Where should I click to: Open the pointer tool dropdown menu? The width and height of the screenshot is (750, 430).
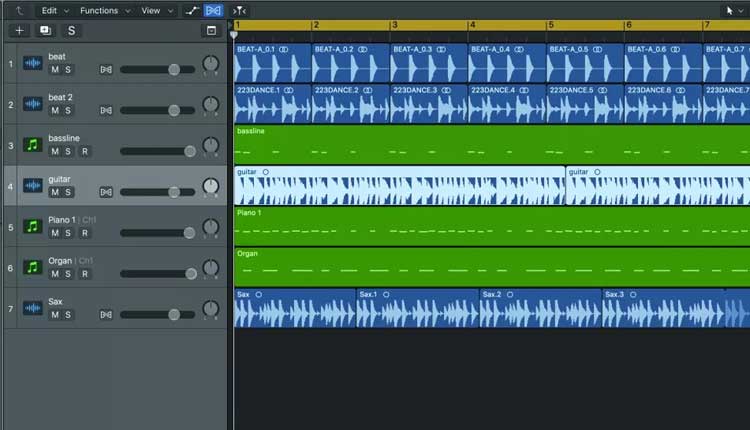pos(734,11)
